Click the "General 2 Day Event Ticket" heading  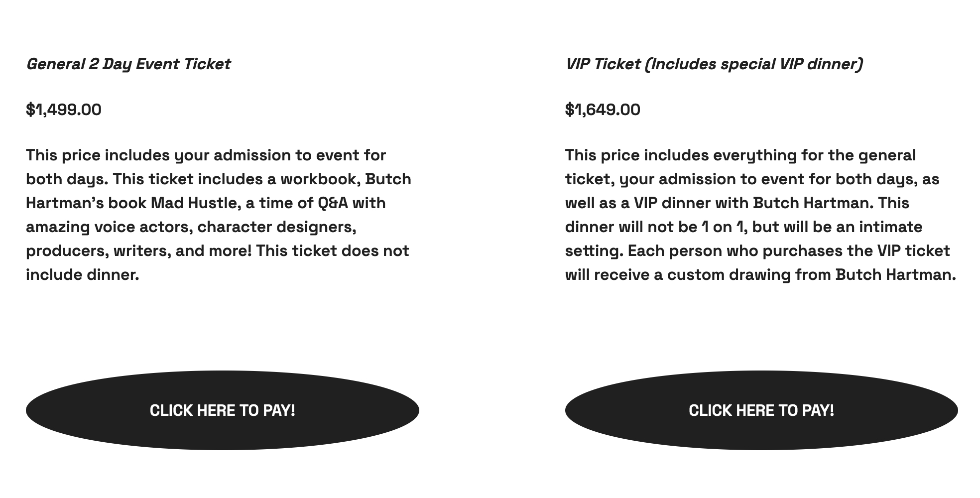tap(128, 64)
